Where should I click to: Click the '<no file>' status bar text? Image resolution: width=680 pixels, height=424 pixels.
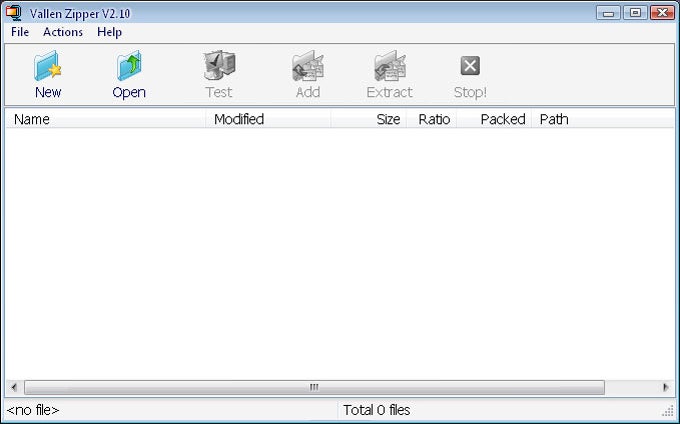(x=33, y=410)
